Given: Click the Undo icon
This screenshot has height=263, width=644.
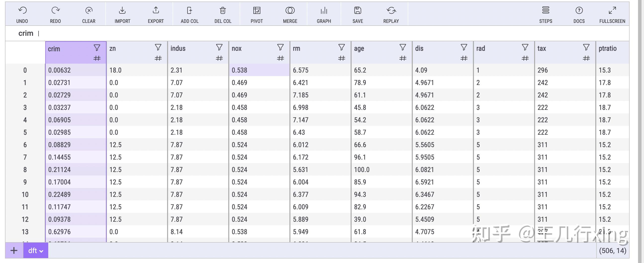Looking at the screenshot, I should pos(22,10).
